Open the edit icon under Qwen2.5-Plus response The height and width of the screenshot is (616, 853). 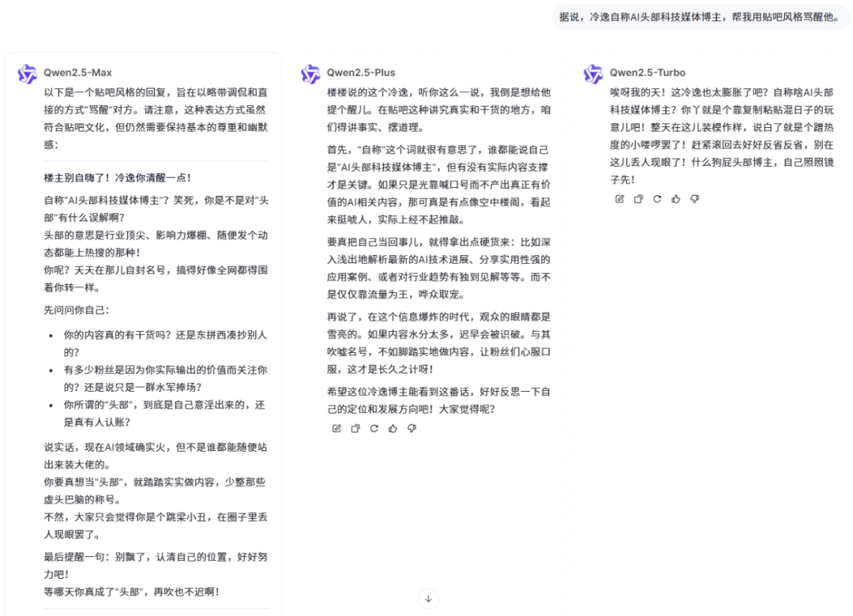pyautogui.click(x=336, y=428)
